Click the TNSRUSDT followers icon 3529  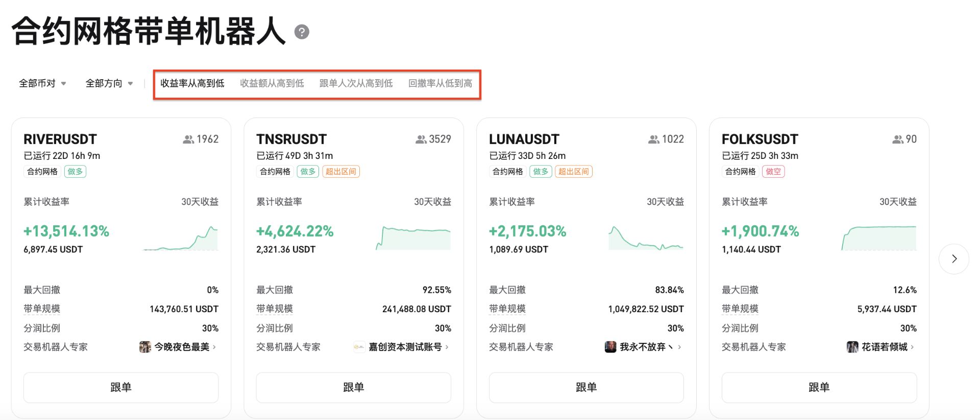click(x=421, y=139)
